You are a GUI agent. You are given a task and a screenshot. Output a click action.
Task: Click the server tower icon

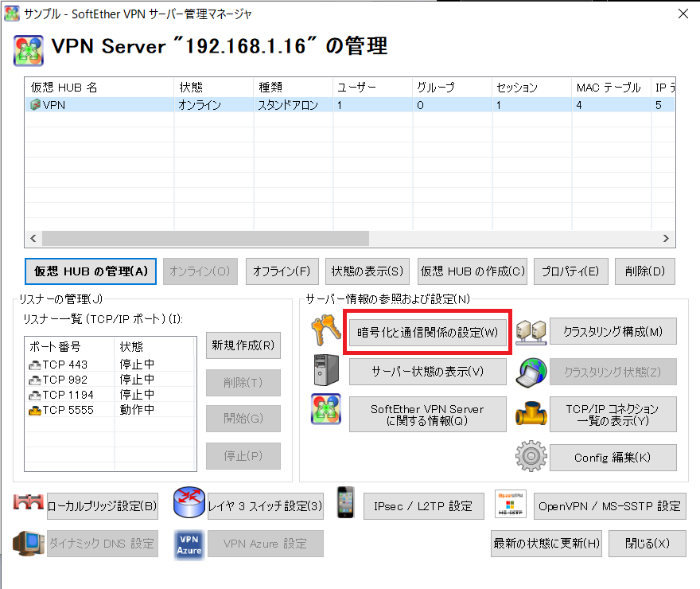point(326,370)
